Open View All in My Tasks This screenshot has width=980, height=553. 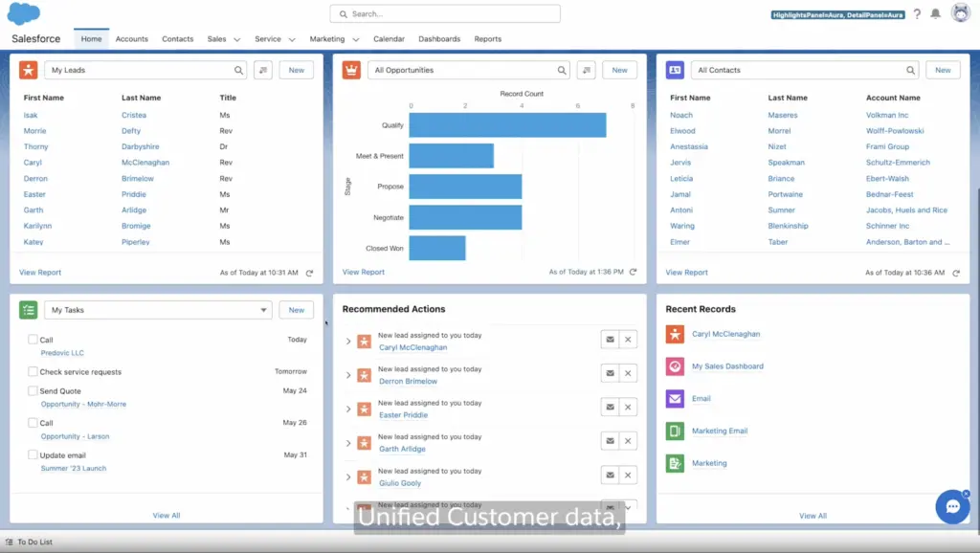point(167,516)
